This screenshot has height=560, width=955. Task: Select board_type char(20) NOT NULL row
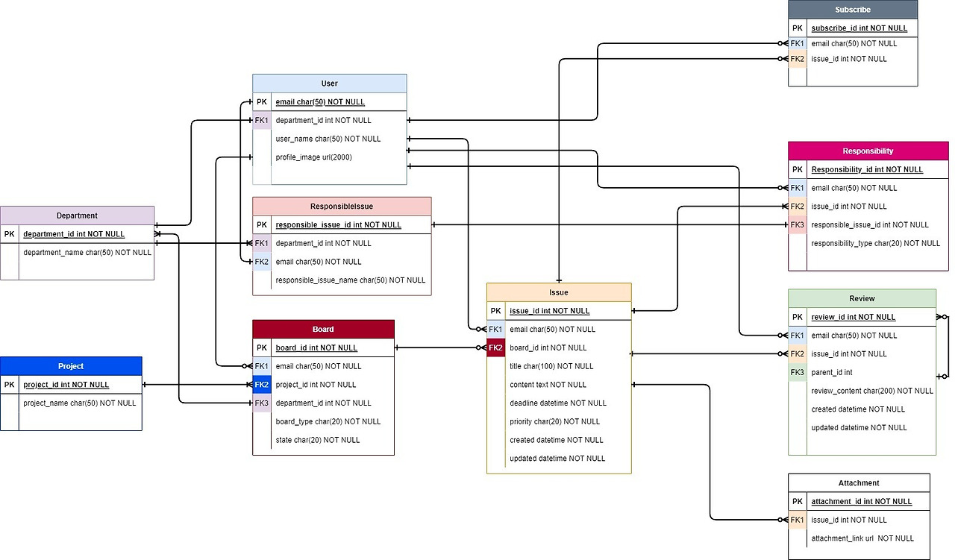click(x=323, y=421)
